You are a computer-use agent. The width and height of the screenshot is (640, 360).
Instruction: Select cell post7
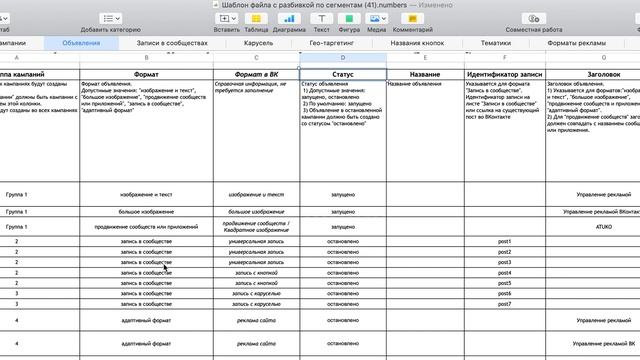coord(504,304)
